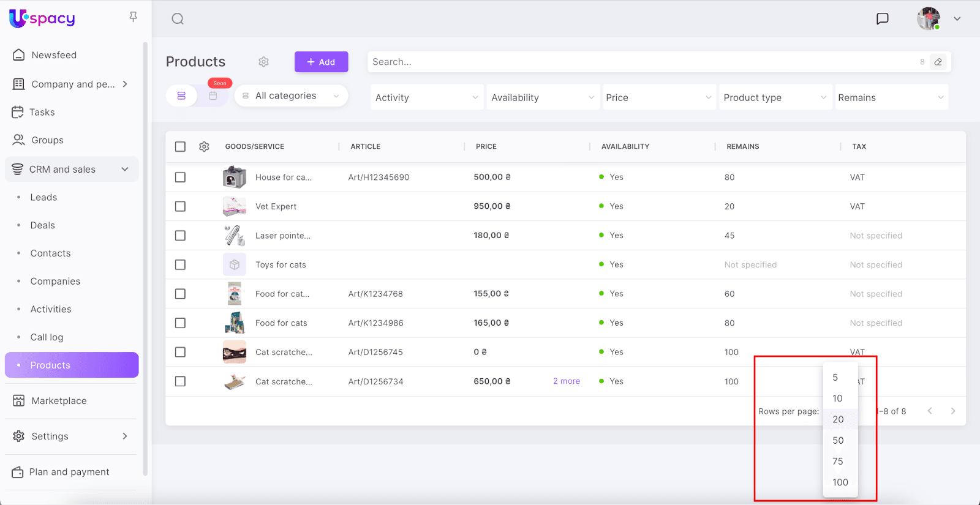Click the Add product button
This screenshot has height=505, width=980.
(321, 62)
